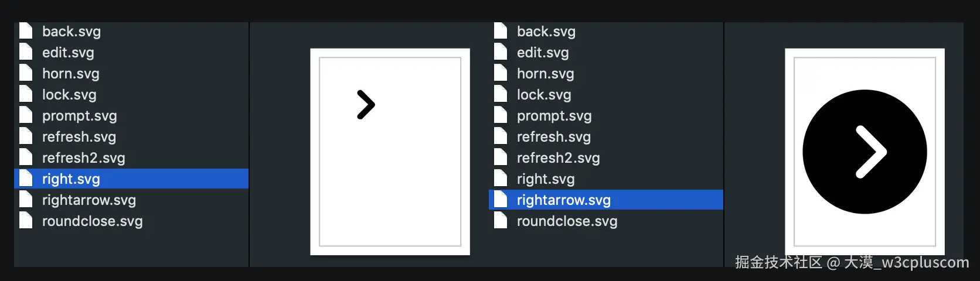This screenshot has height=281, width=980.
Task: Click roundclose.svg file icon in left list
Action: click(x=26, y=221)
